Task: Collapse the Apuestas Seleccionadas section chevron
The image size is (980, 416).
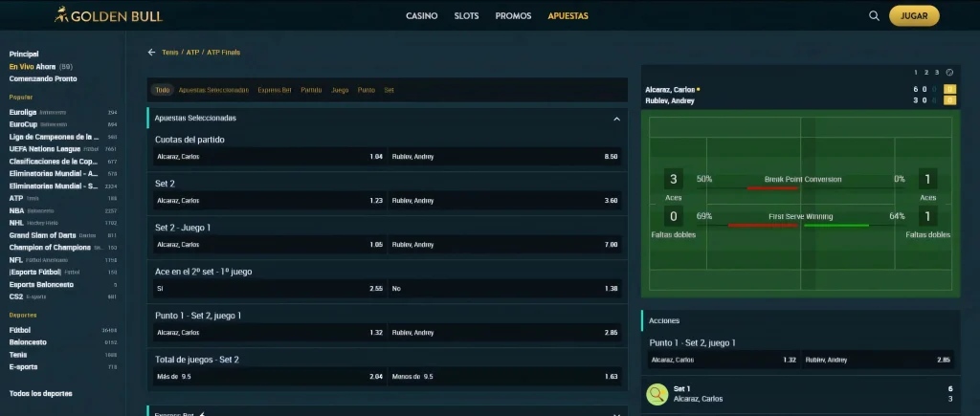Action: coord(616,119)
